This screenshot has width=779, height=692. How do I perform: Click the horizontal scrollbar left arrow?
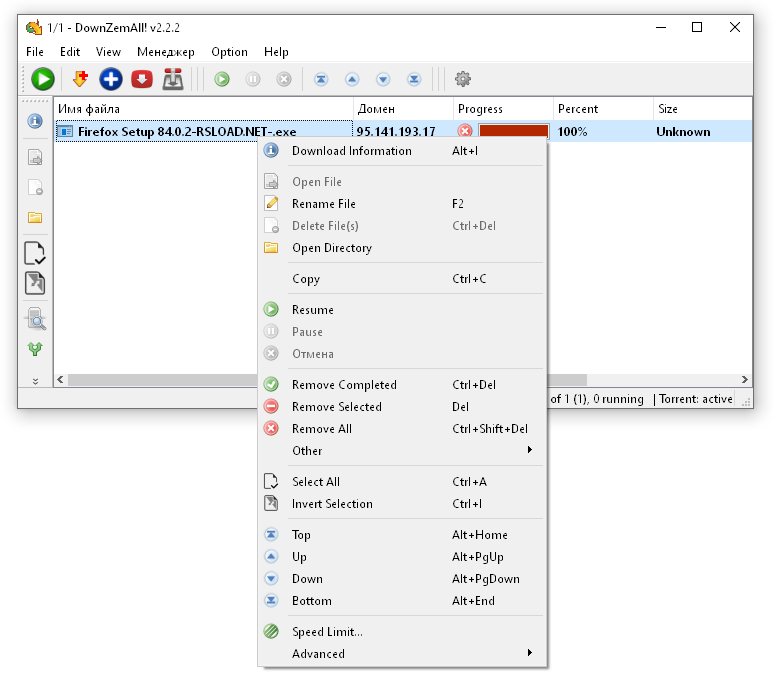(x=60, y=380)
